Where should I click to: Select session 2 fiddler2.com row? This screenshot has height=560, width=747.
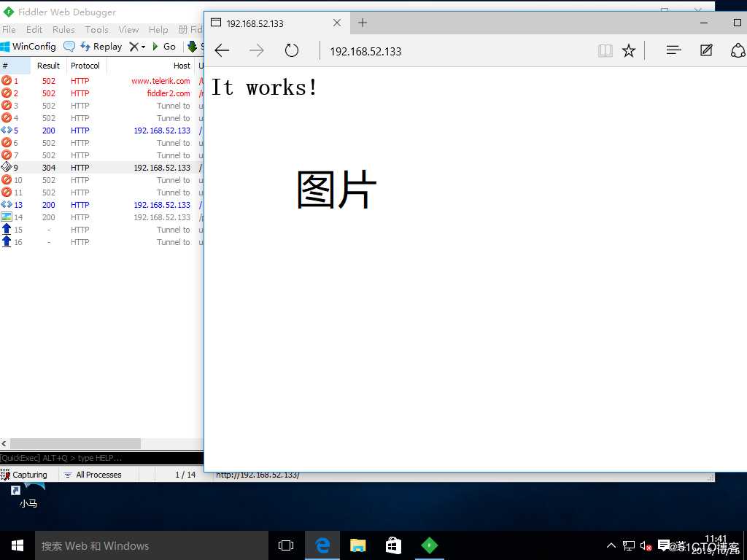[102, 93]
